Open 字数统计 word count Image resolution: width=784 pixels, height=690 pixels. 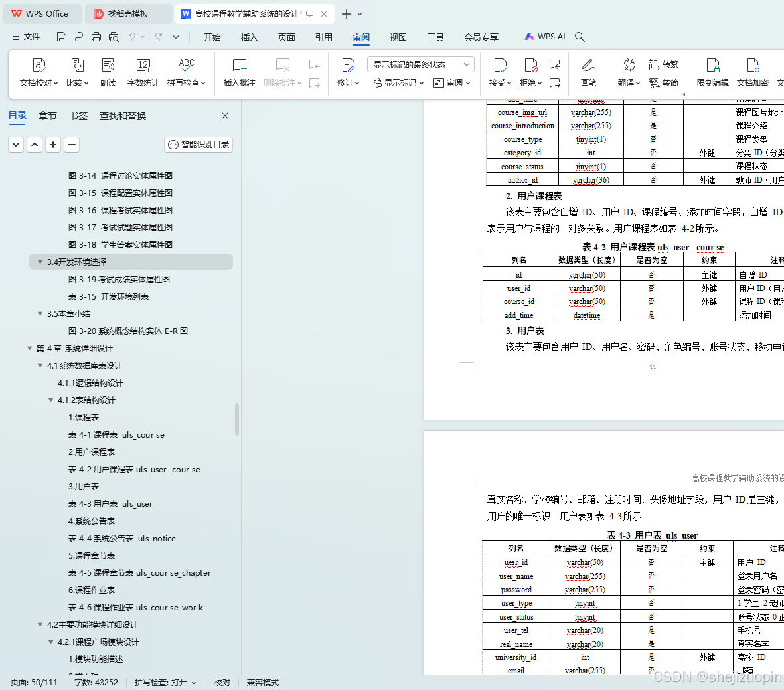(x=143, y=72)
